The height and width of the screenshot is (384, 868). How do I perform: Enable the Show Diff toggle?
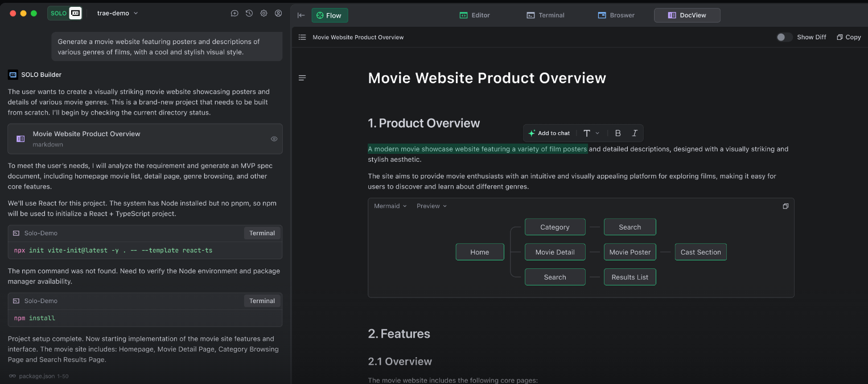784,37
